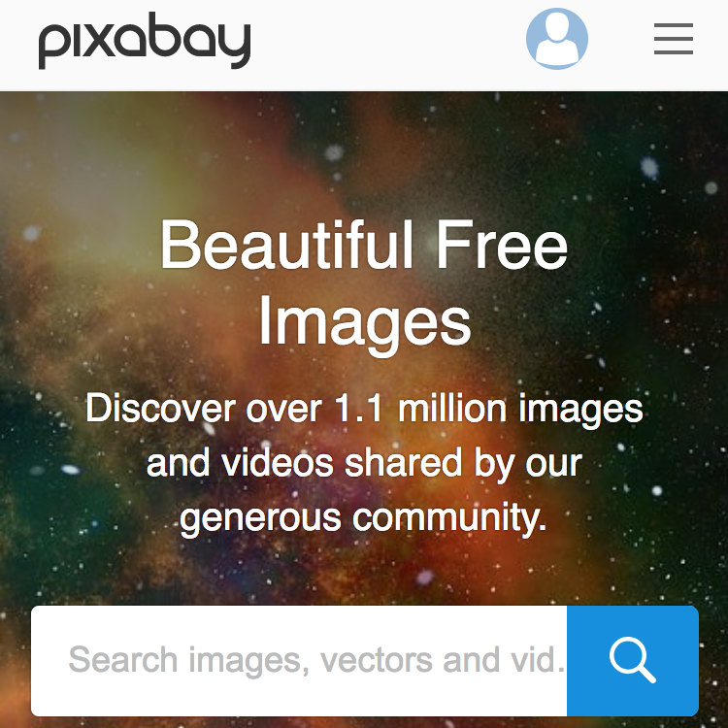Click the gray placeholder text in the search box
Image resolution: width=728 pixels, height=728 pixels.
[316, 660]
